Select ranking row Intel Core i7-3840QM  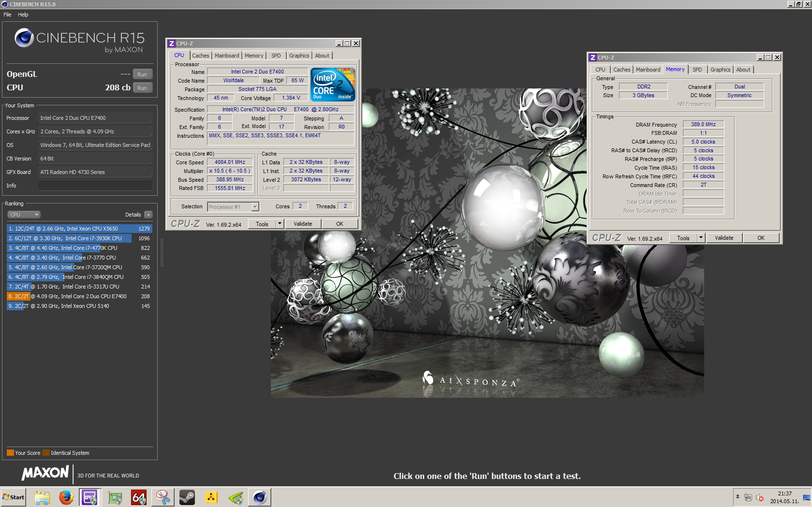79,277
